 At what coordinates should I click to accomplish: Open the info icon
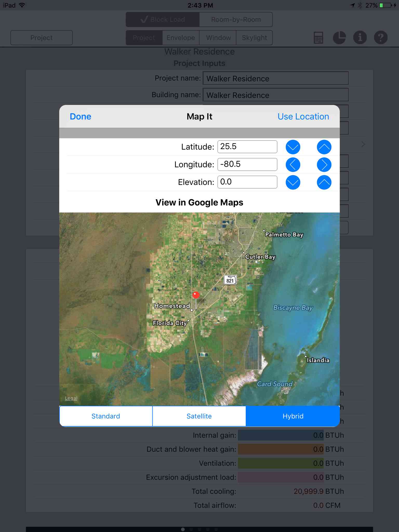360,38
